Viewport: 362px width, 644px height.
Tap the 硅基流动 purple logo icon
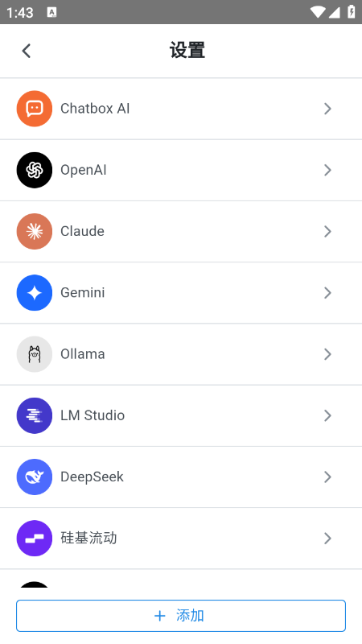pos(35,539)
